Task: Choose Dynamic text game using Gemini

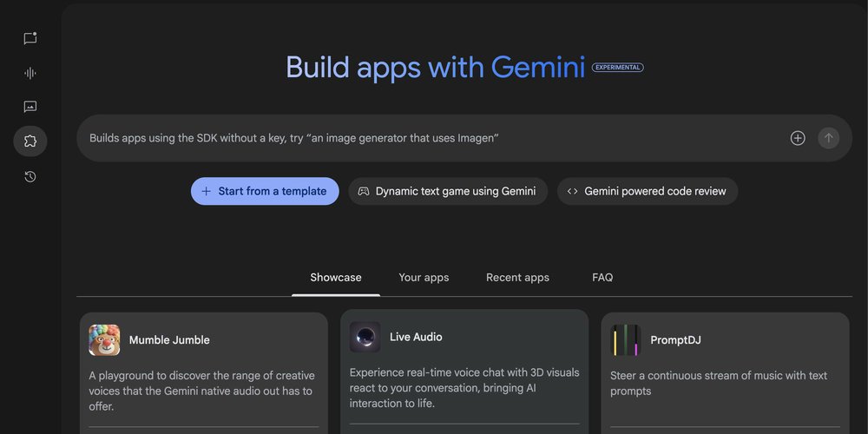Action: pyautogui.click(x=448, y=191)
